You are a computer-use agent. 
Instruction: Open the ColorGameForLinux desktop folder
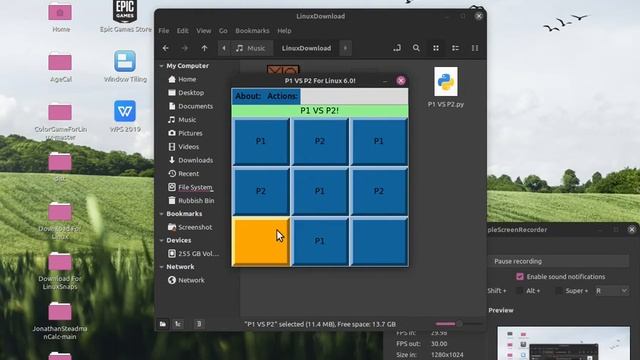pyautogui.click(x=60, y=121)
